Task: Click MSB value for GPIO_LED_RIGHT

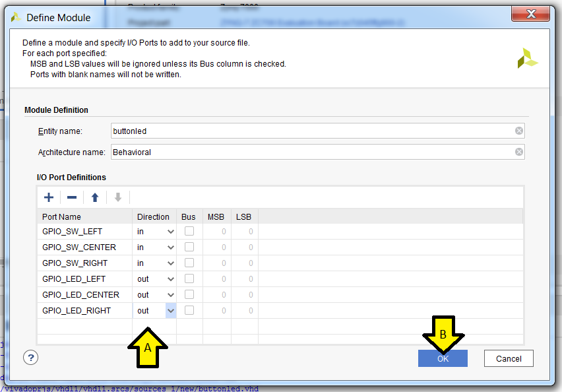Action: (x=217, y=310)
